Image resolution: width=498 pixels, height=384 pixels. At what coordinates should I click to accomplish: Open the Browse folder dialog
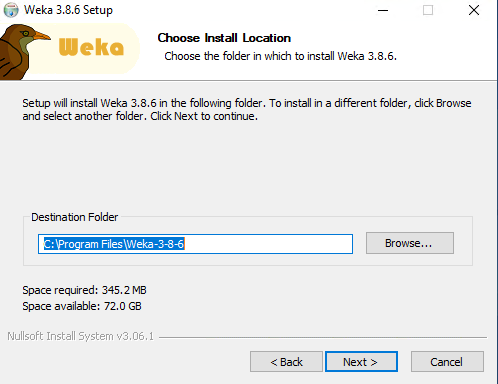(410, 243)
